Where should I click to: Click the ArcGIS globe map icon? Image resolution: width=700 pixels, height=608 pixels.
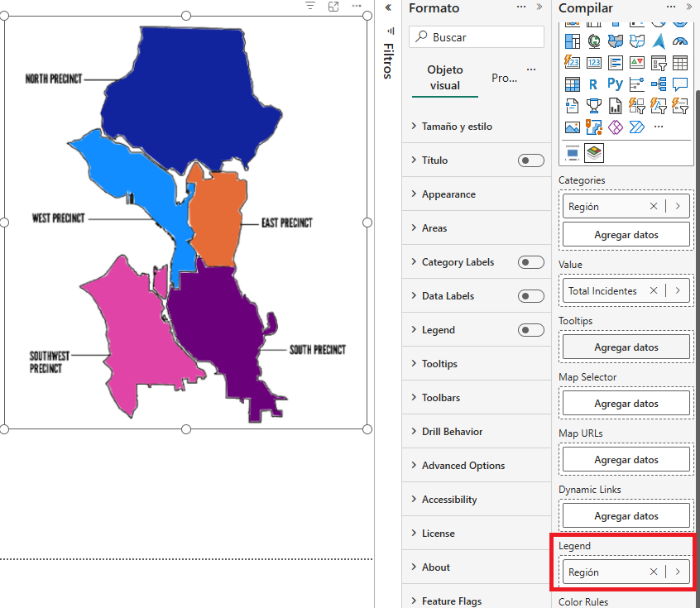pyautogui.click(x=593, y=41)
